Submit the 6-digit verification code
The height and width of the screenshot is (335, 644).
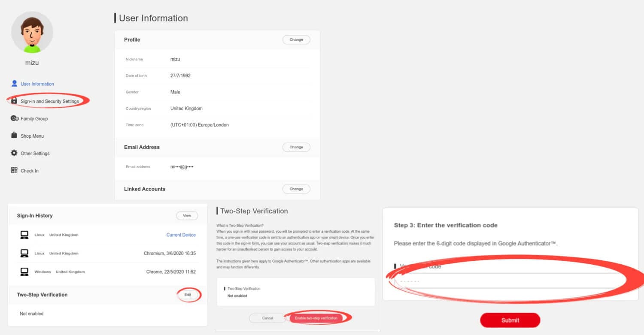510,320
